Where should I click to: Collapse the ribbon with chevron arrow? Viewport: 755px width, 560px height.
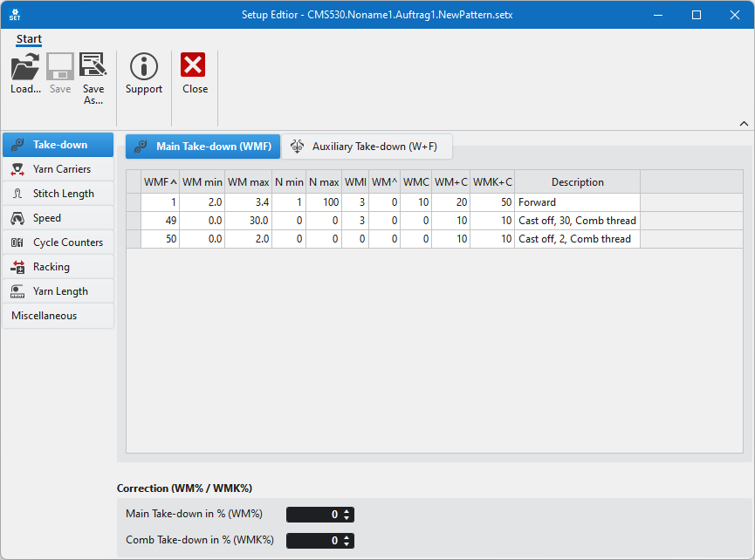tap(744, 124)
